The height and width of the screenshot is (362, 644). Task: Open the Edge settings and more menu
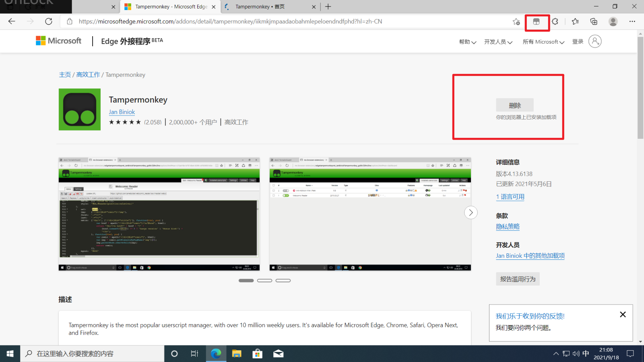click(632, 22)
